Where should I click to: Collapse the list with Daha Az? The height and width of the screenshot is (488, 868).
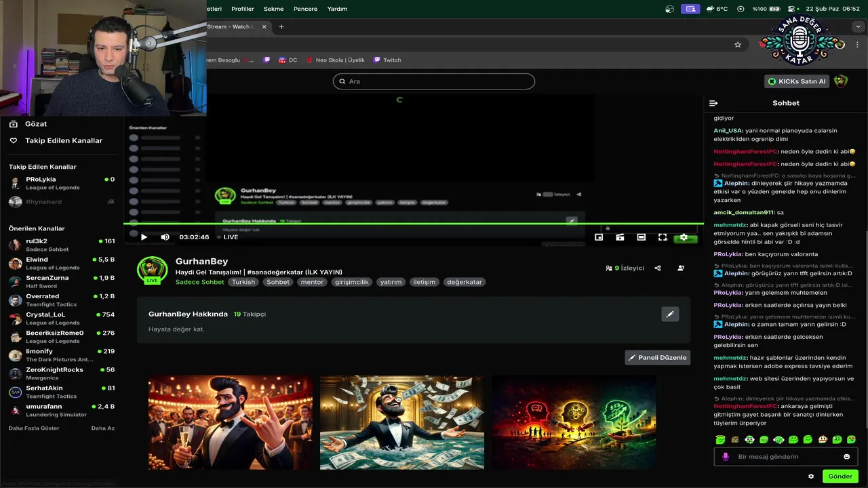click(102, 428)
